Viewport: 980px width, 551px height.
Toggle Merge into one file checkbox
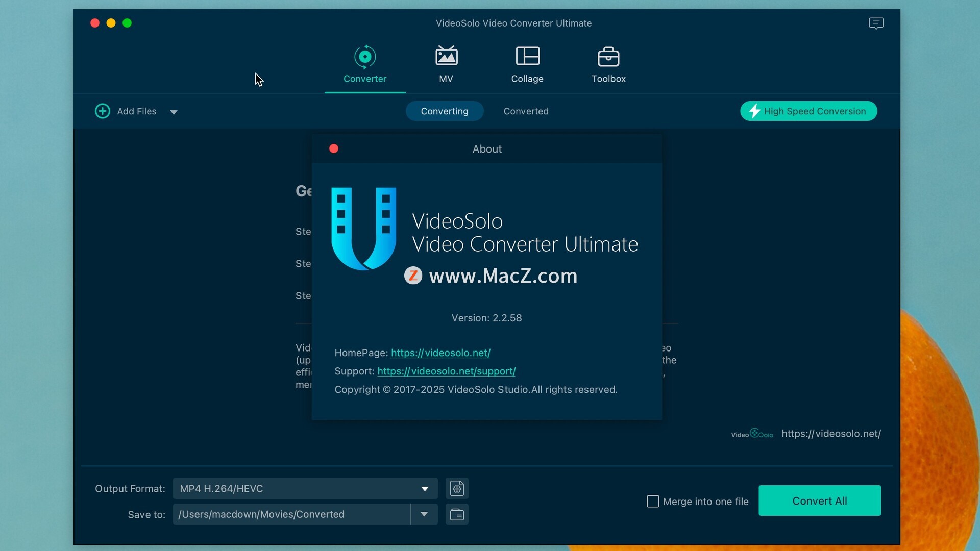[x=653, y=502]
